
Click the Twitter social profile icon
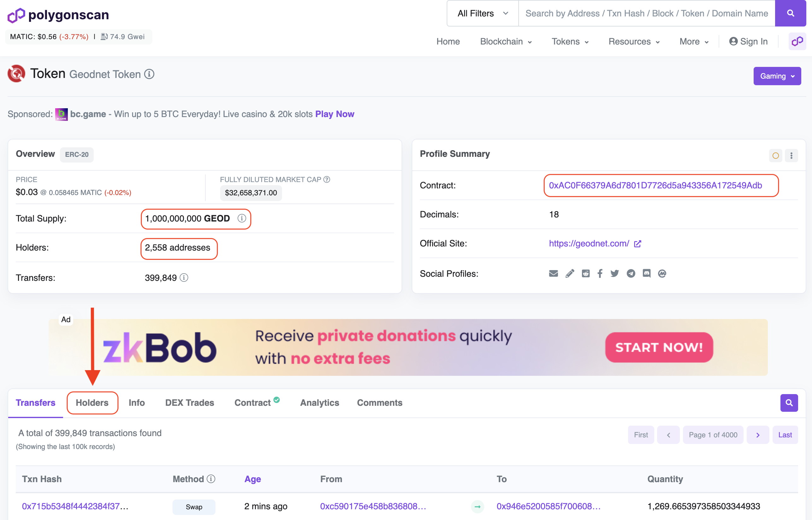615,274
